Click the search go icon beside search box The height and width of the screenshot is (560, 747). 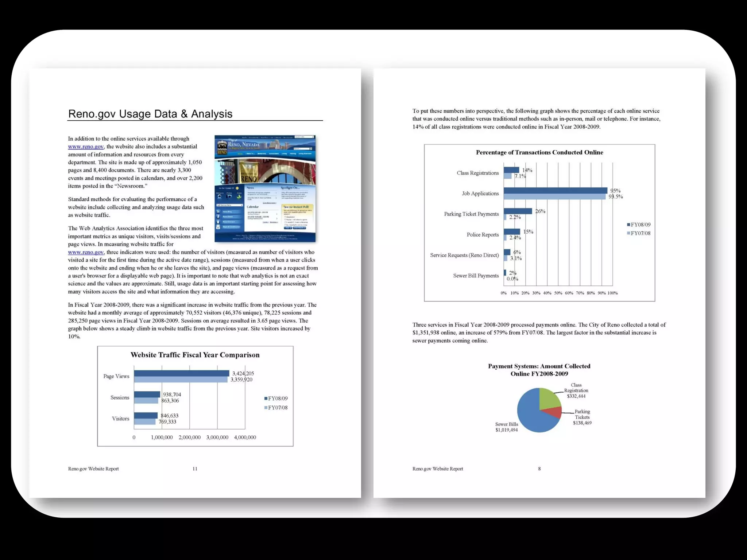[311, 149]
